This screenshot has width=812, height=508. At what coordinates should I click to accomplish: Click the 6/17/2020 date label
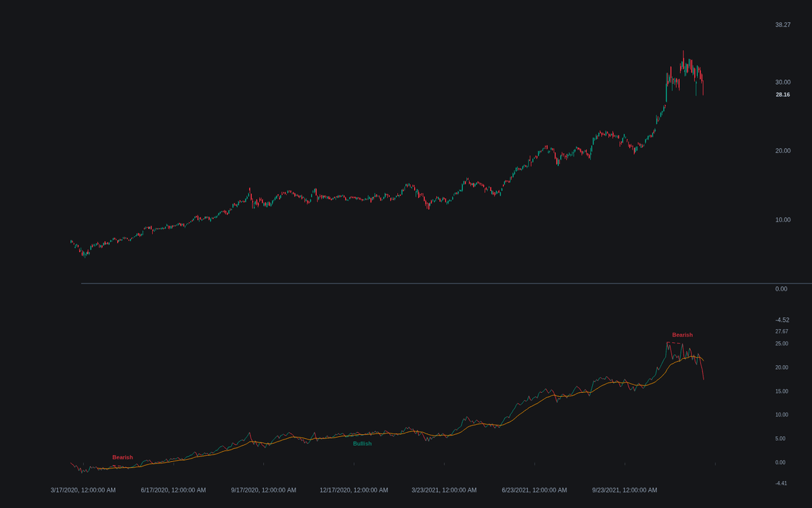point(173,490)
